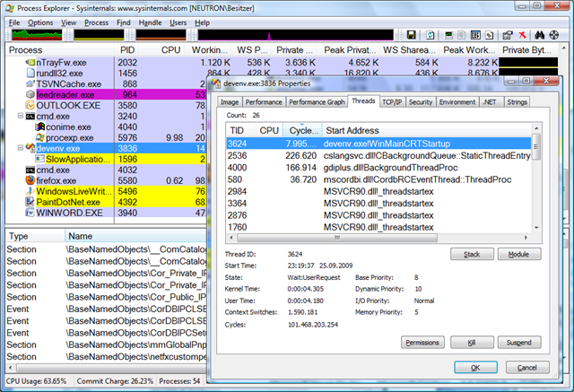Click the thread list scroll down arrow
This screenshot has height=392, width=574.
point(536,227)
